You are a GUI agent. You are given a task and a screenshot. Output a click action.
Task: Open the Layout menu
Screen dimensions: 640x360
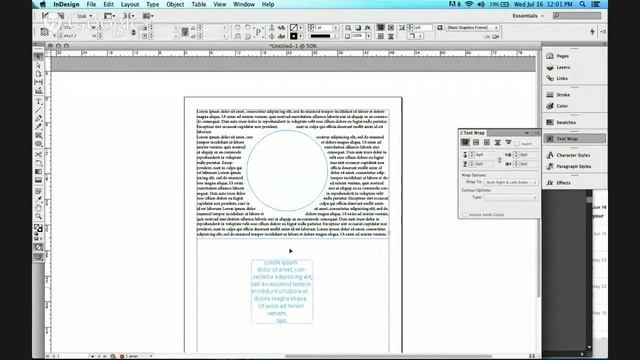[130, 4]
